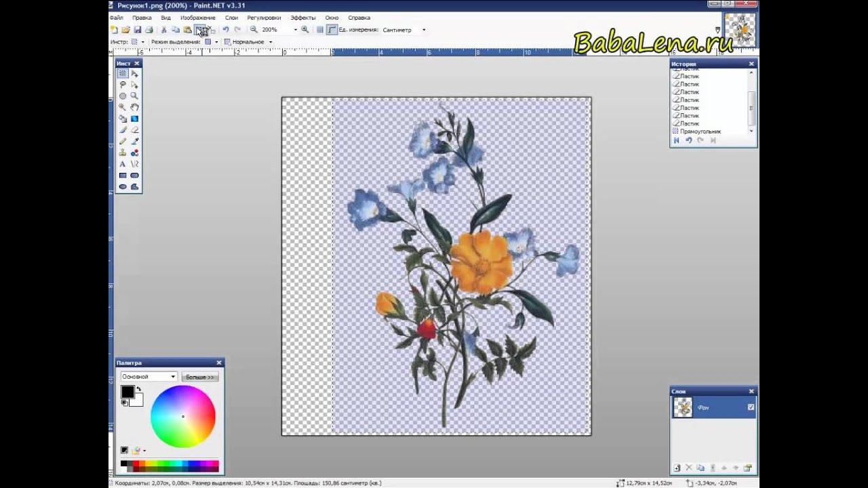Click Add New Layer button in layers panel
This screenshot has height=488, width=868.
[x=677, y=468]
